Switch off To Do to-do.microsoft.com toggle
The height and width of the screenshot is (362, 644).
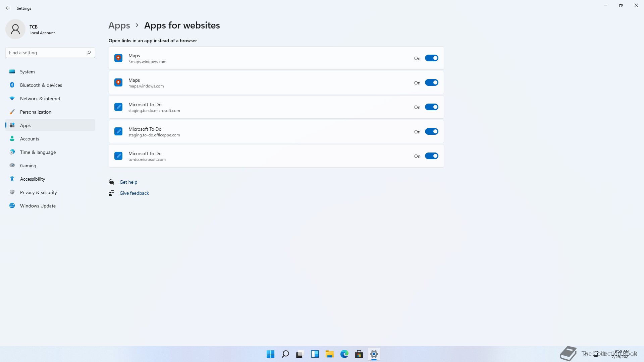pos(431,156)
